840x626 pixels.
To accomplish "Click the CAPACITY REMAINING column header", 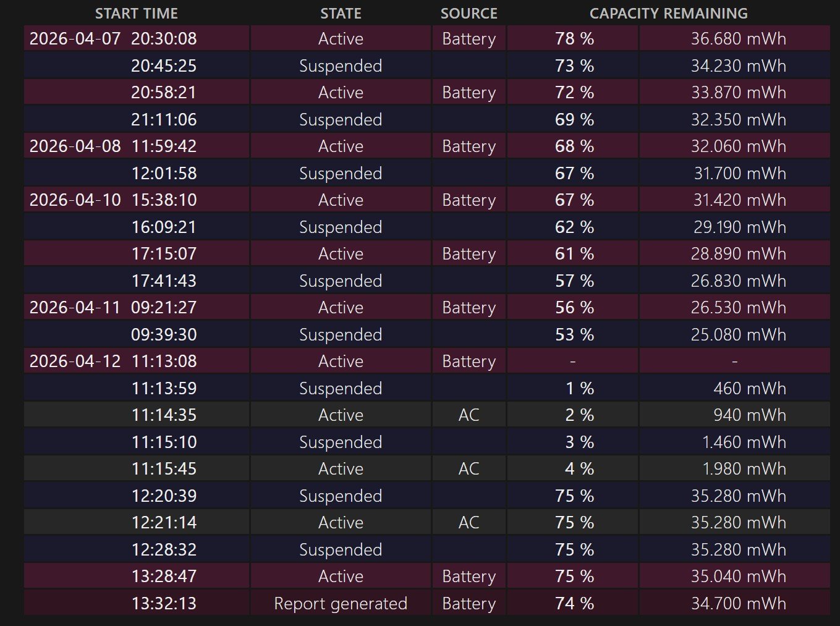I will coord(668,14).
